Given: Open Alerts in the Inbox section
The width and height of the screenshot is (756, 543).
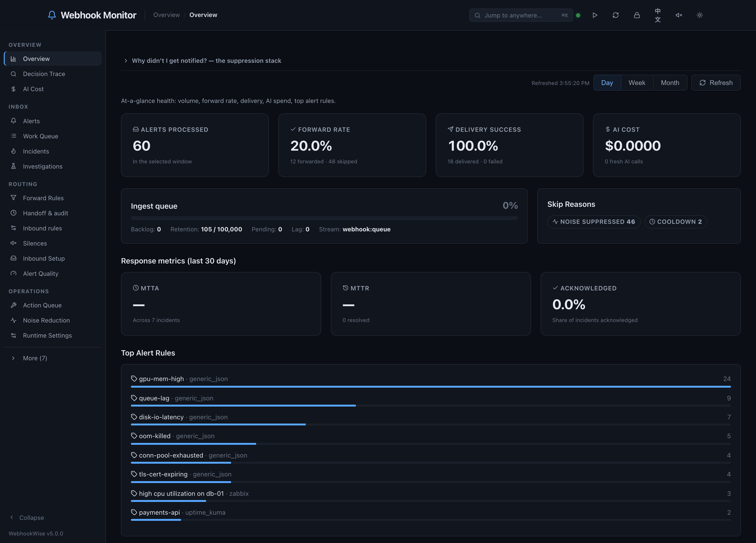Looking at the screenshot, I should pyautogui.click(x=53, y=121).
